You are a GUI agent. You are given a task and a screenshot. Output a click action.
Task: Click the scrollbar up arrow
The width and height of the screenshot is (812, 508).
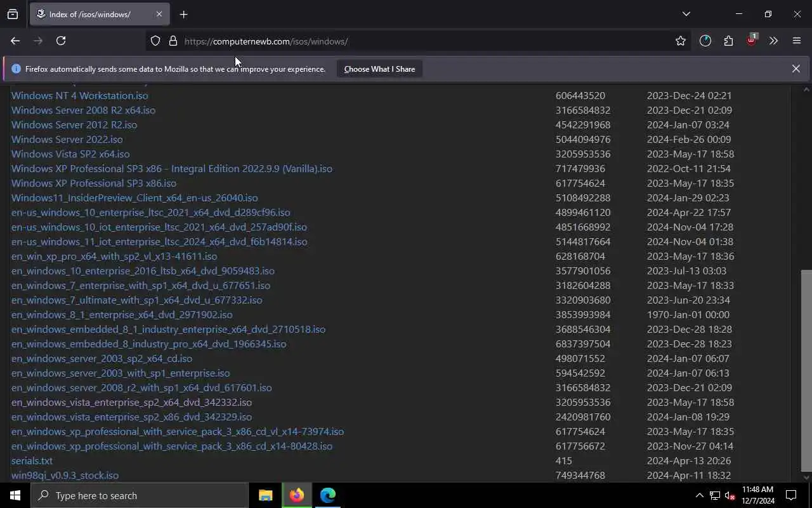806,90
